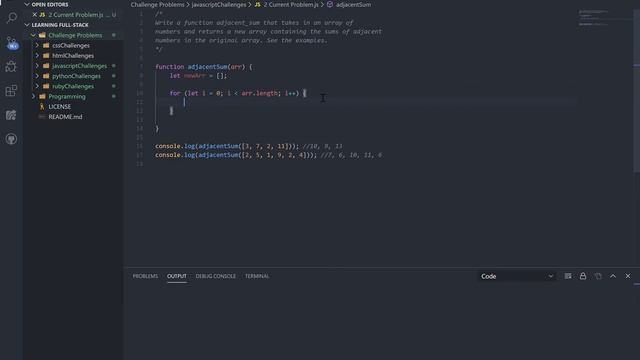This screenshot has height=360, width=640.
Task: Click the htmlChallenges folder icon
Action: 46,56
